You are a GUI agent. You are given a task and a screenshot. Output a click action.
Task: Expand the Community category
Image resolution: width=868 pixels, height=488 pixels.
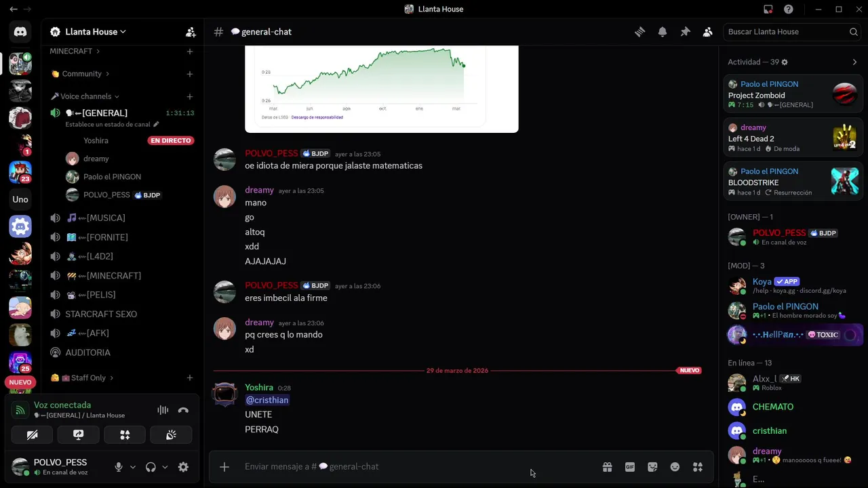(80, 74)
